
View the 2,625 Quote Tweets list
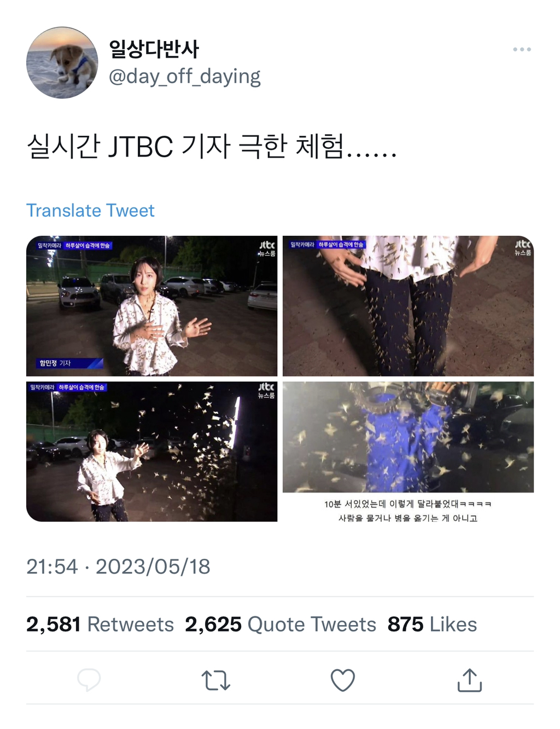pyautogui.click(x=281, y=624)
